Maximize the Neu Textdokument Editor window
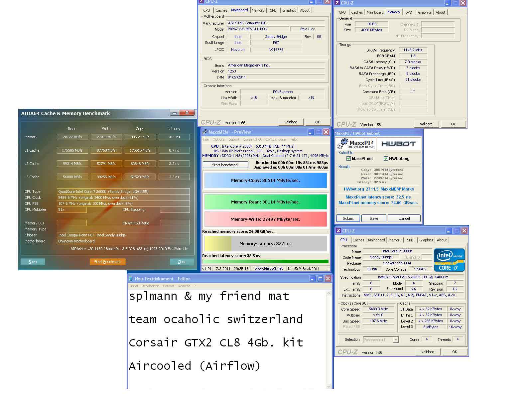 coord(320,279)
